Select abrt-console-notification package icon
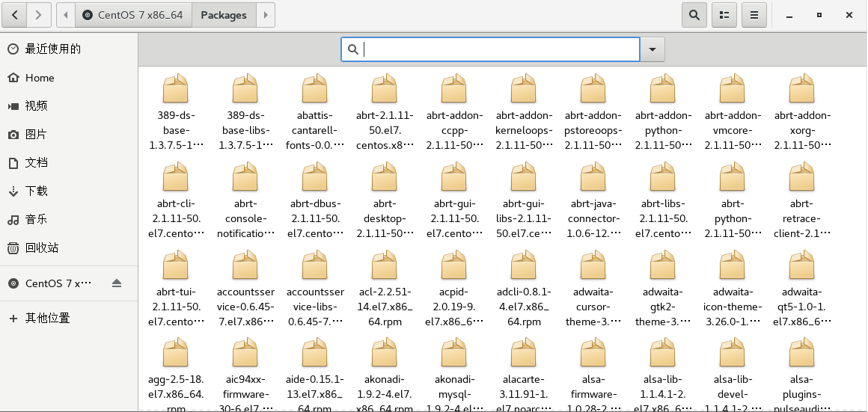 point(245,177)
